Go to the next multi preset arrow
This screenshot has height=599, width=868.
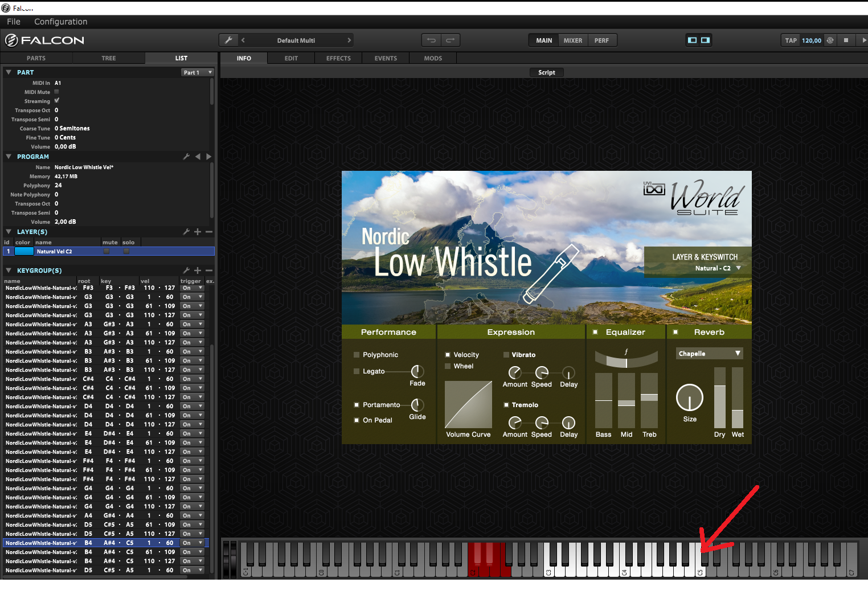tap(349, 40)
